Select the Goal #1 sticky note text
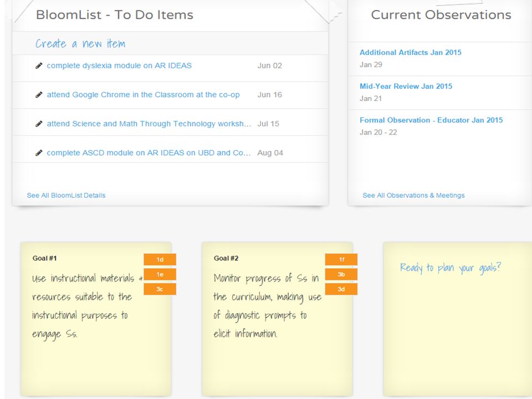532x399 pixels. pyautogui.click(x=87, y=306)
